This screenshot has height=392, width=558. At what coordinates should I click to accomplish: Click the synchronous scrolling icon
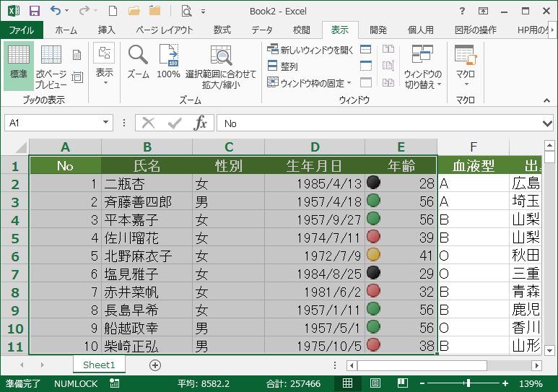388,66
